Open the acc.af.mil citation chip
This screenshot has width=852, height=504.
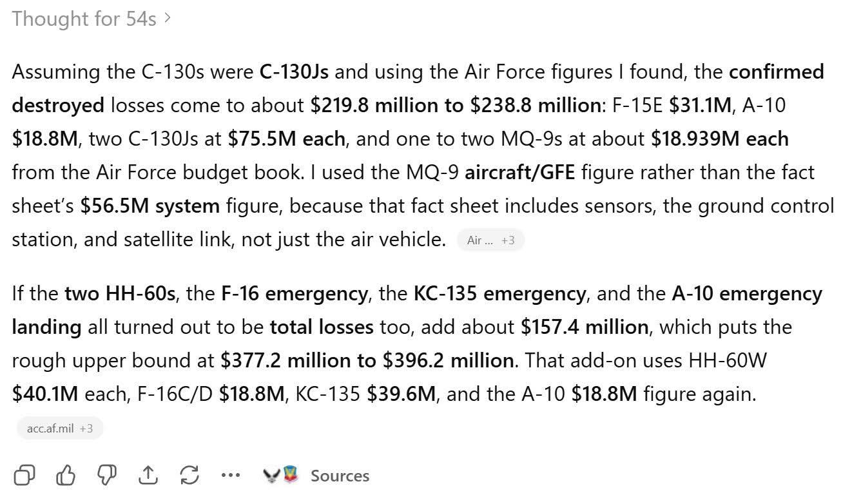pos(50,428)
